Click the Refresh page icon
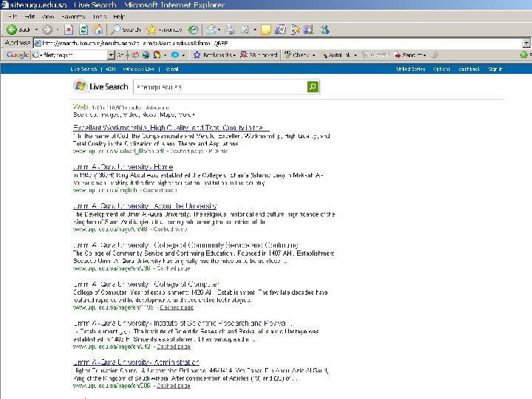 (83, 30)
